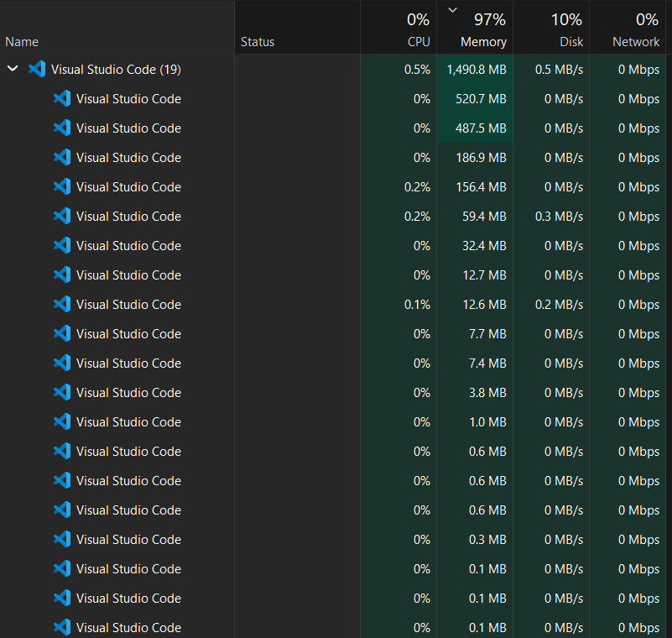Click the memory value '186.9 MB'

pos(481,157)
